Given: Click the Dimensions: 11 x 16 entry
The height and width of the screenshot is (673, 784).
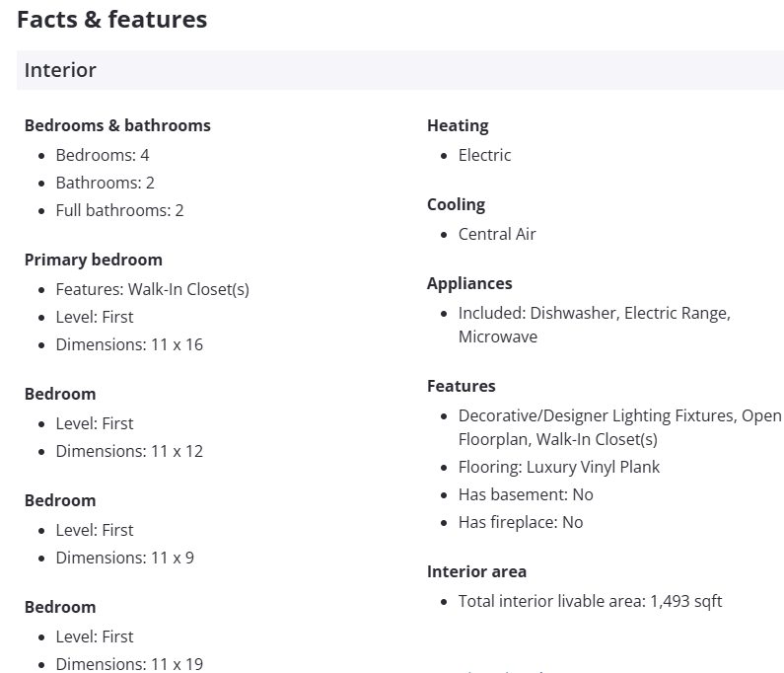Looking at the screenshot, I should (x=129, y=344).
